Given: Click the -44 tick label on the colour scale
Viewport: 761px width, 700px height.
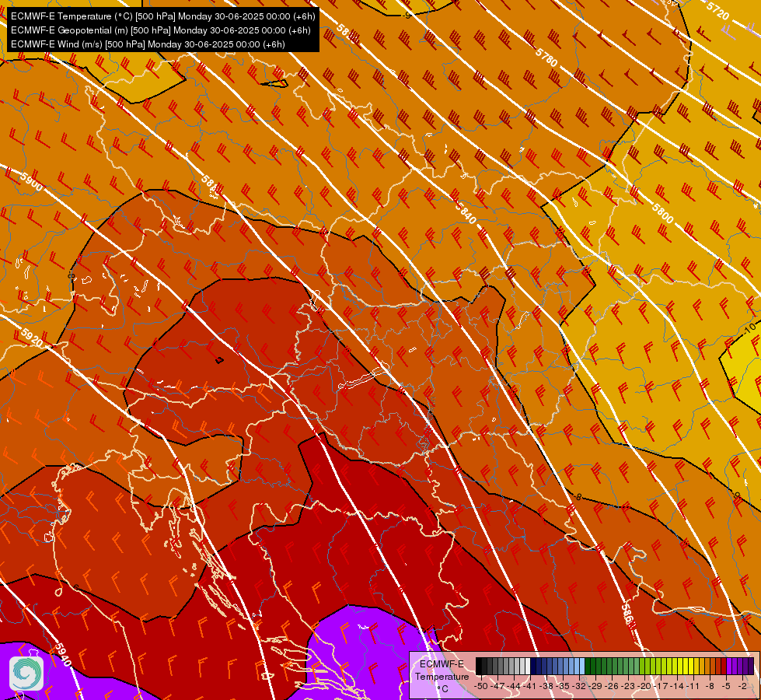Looking at the screenshot, I should (514, 686).
